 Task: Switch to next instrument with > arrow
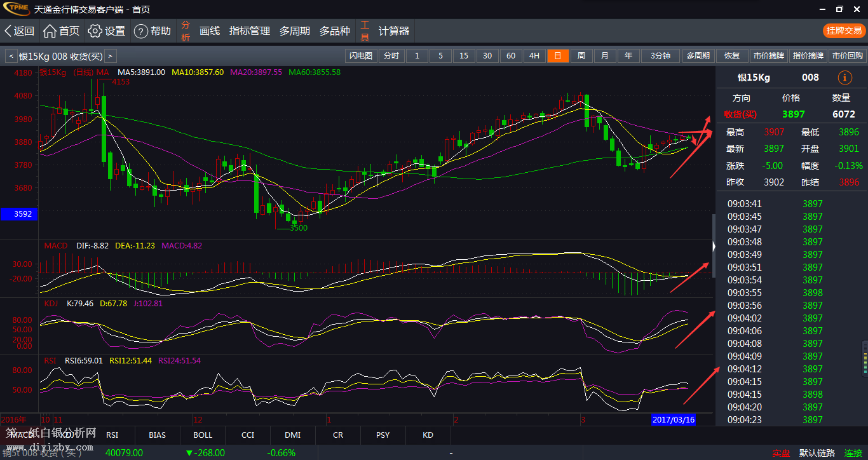(111, 56)
